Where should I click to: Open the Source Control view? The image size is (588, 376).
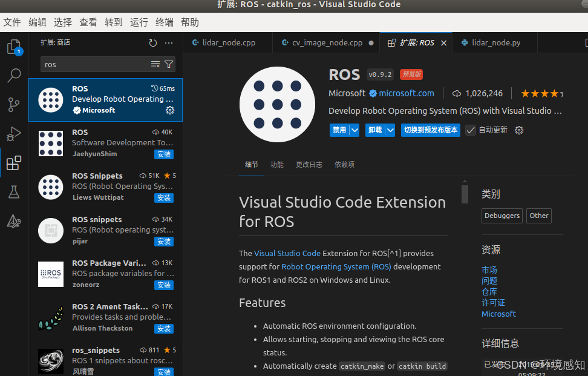click(x=14, y=105)
